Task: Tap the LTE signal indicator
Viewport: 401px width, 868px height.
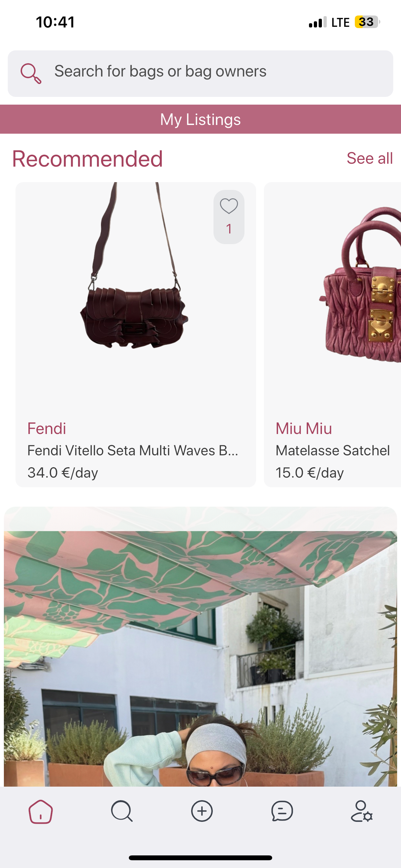Action: (340, 22)
